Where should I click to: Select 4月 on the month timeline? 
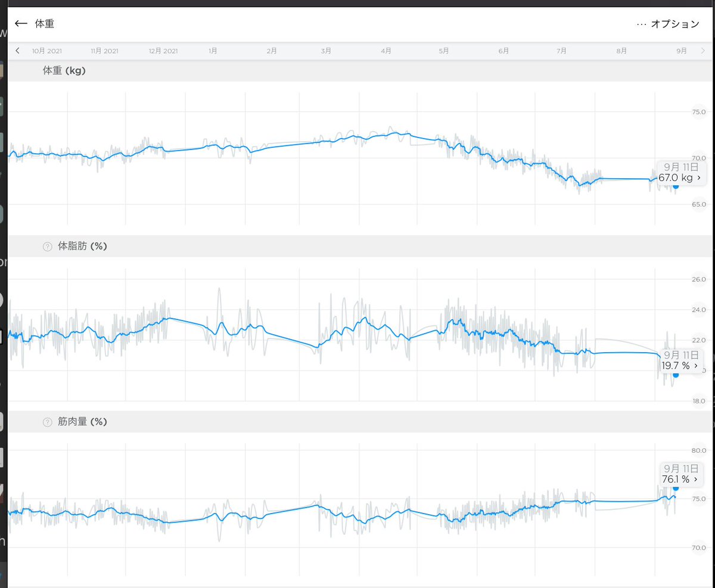(x=386, y=51)
